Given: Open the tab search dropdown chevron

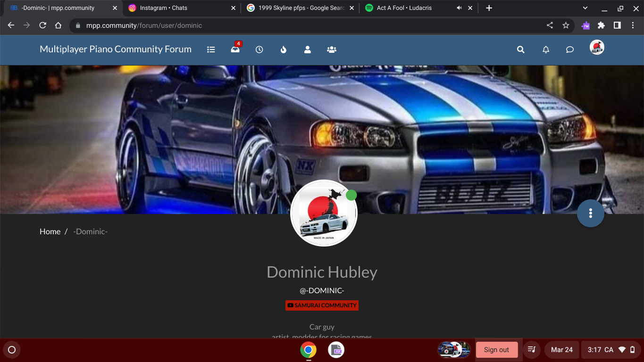Looking at the screenshot, I should click(x=585, y=8).
